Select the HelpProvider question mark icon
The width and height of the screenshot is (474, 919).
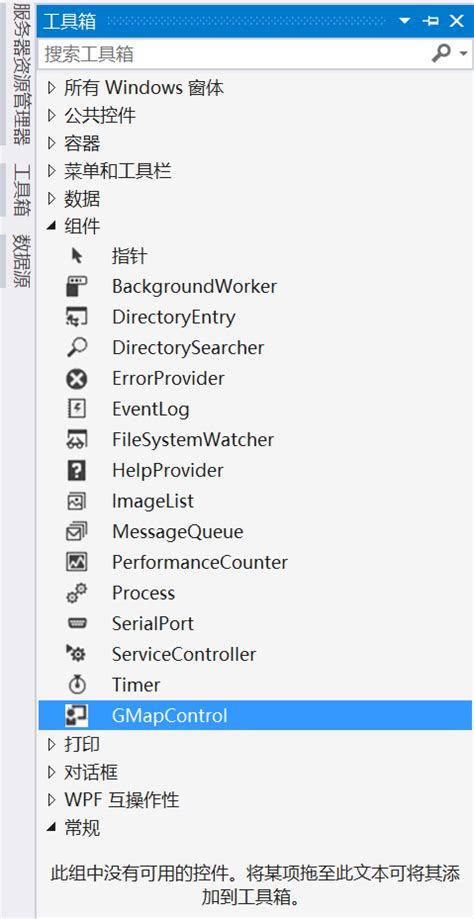pos(76,470)
